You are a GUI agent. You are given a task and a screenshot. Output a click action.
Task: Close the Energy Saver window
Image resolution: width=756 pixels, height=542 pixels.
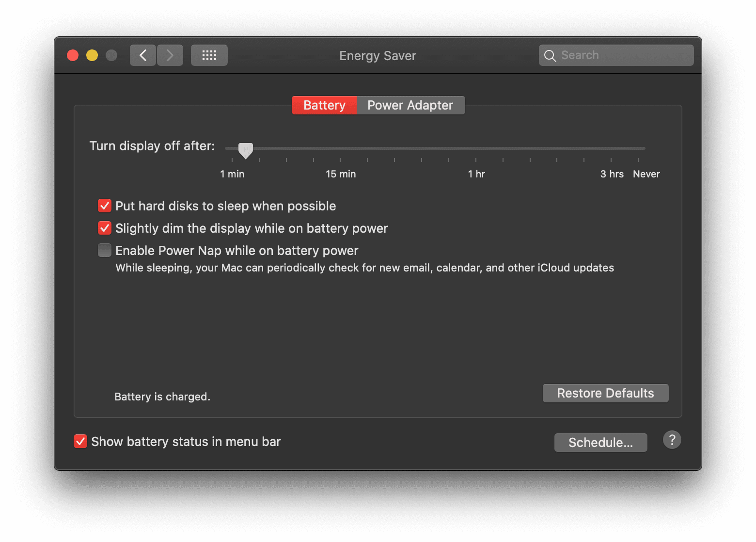click(x=72, y=55)
